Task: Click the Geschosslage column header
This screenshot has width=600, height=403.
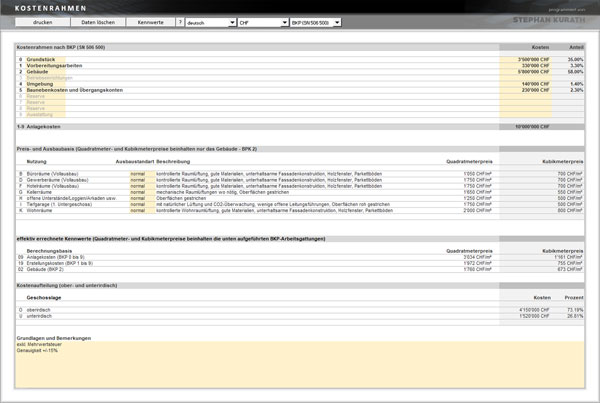Action: click(44, 297)
